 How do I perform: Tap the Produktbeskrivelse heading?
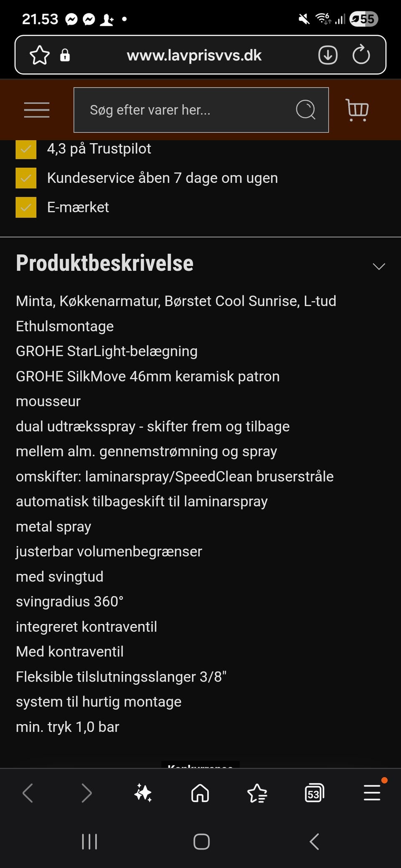(x=105, y=263)
